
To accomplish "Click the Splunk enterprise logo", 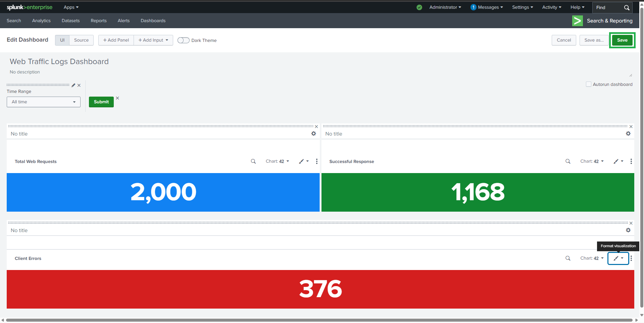I will click(30, 7).
